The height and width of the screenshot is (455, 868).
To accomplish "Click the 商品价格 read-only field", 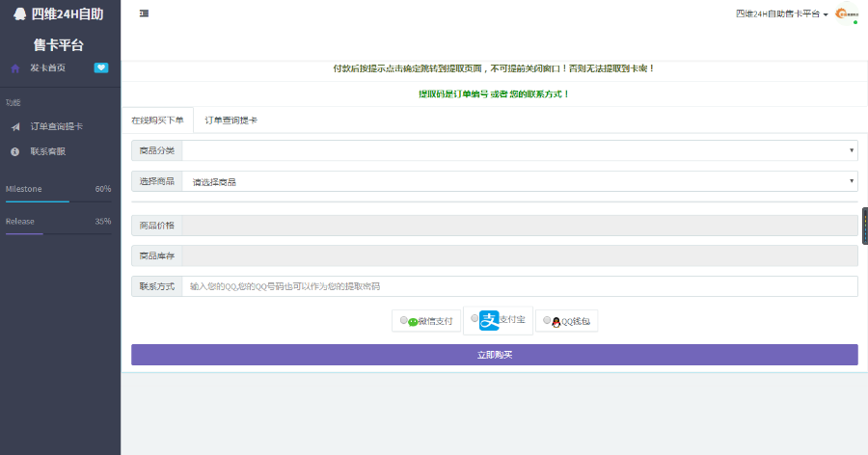I will point(520,226).
